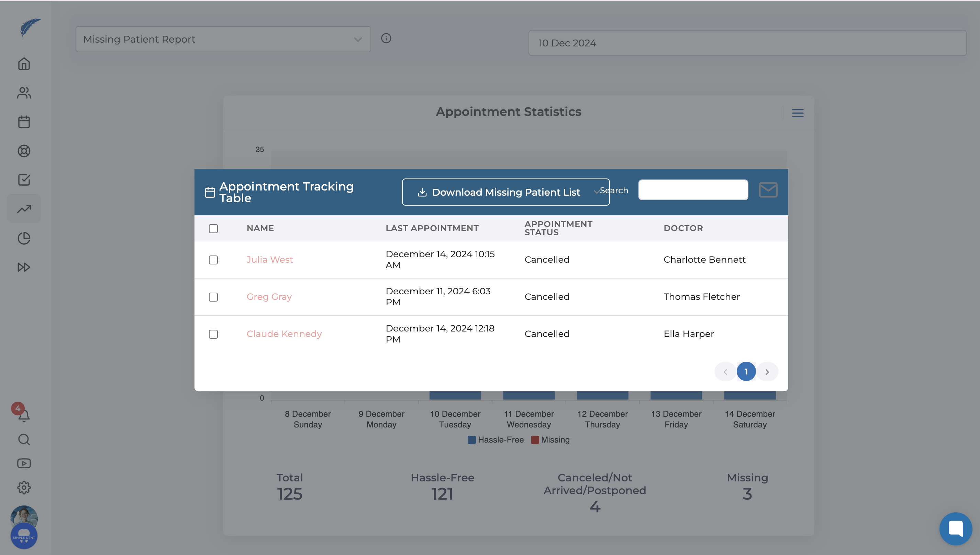Select page 1 in pagination
The image size is (980, 555).
pyautogui.click(x=746, y=372)
